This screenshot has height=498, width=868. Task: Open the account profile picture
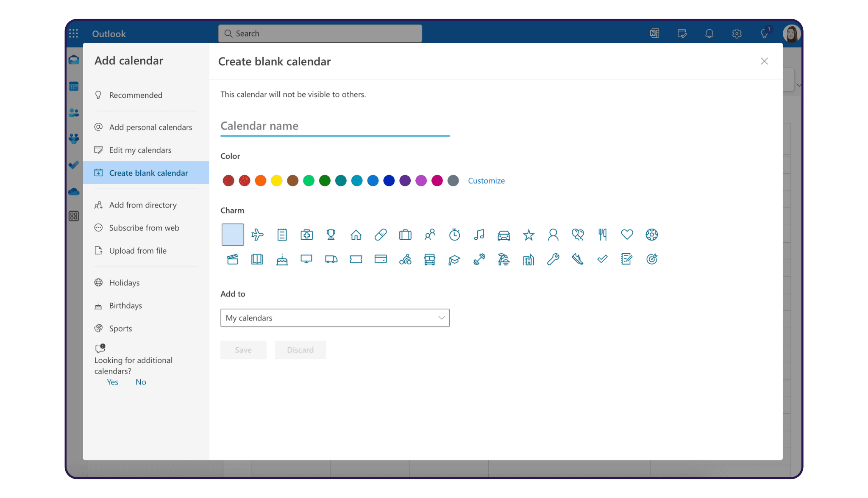[791, 33]
